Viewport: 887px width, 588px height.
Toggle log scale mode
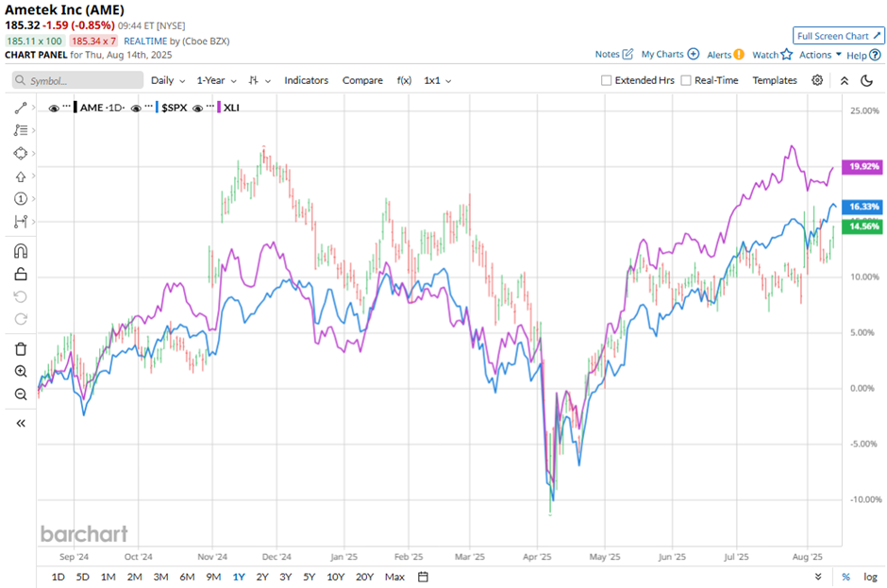[870, 577]
